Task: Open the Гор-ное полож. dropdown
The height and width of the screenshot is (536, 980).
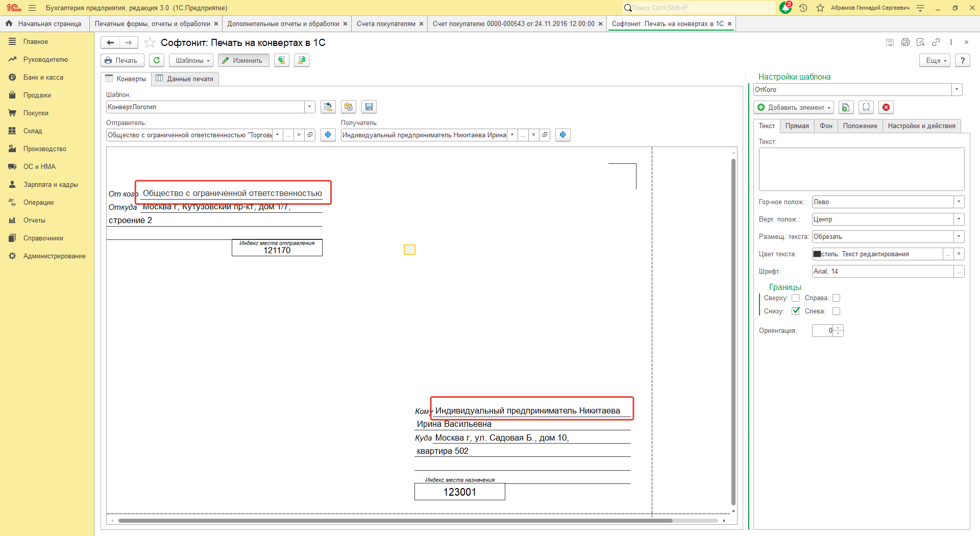Action: point(959,202)
